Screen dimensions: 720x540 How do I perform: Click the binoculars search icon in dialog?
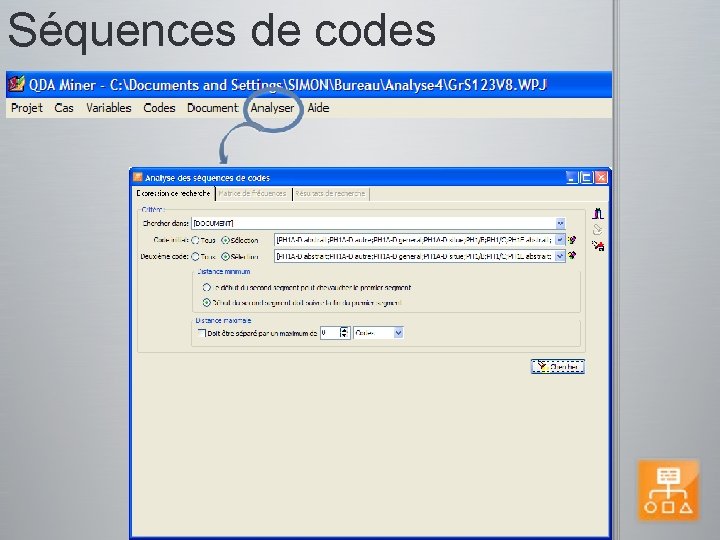pyautogui.click(x=597, y=214)
